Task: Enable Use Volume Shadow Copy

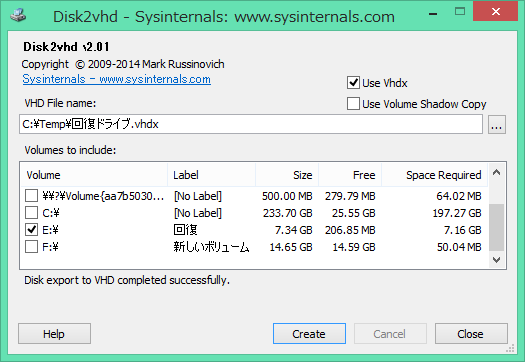Action: (353, 104)
